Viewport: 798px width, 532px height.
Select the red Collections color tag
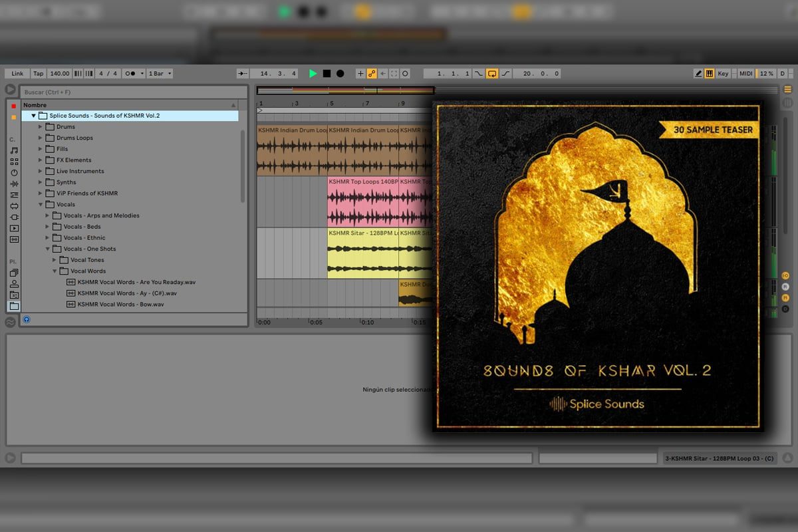tap(14, 106)
